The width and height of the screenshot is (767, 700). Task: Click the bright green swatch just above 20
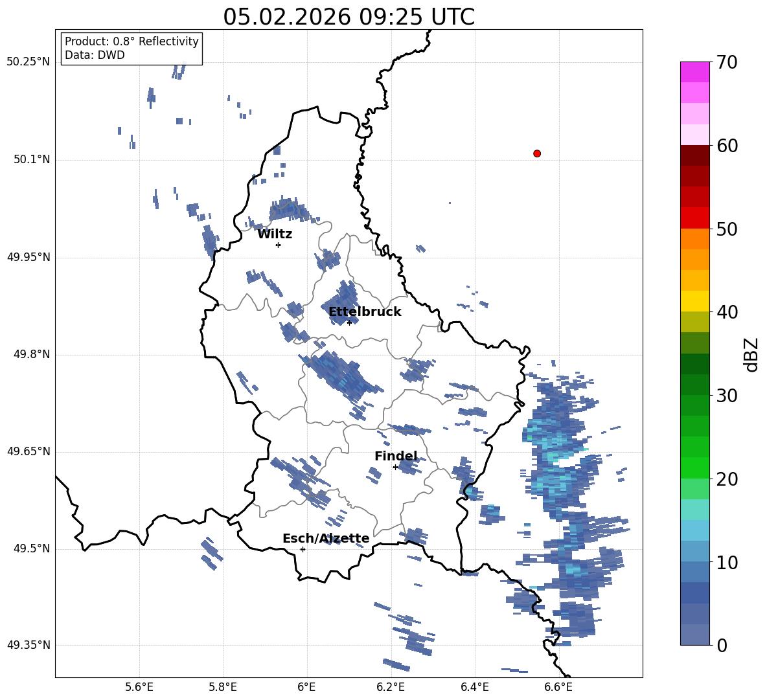pyautogui.click(x=694, y=468)
